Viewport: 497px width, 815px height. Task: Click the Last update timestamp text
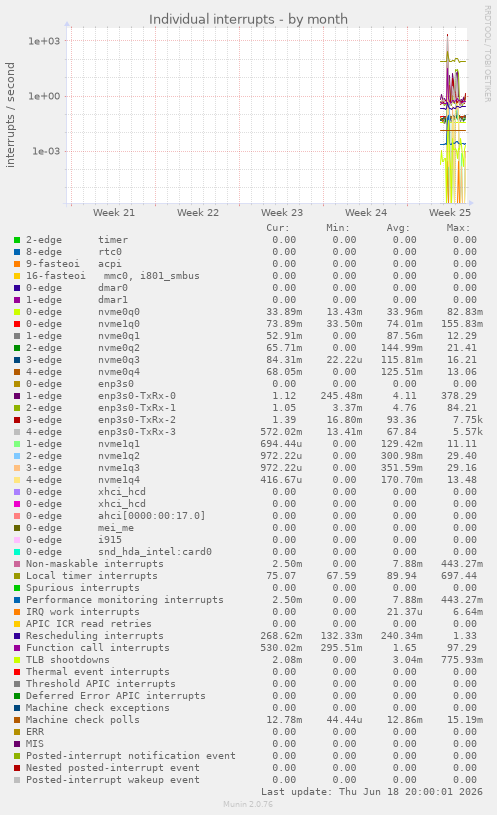(372, 792)
